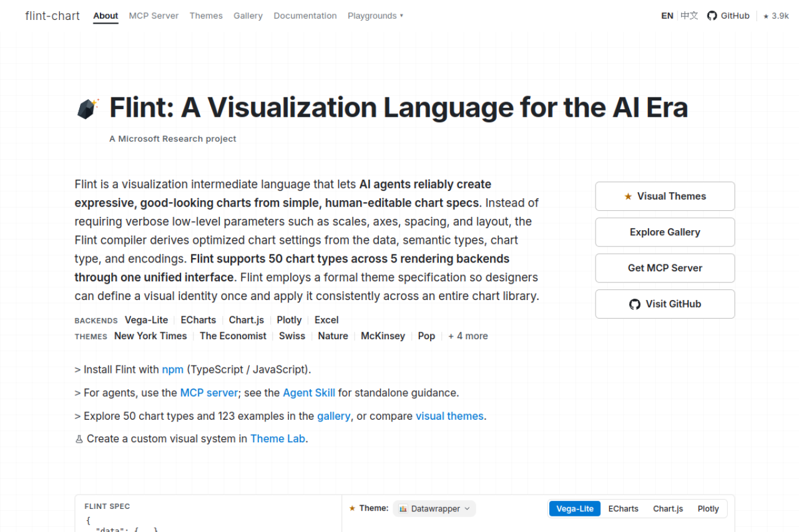Screen dimensions: 799x532
Task: Switch to the Chart.js renderer
Action: click(x=668, y=509)
